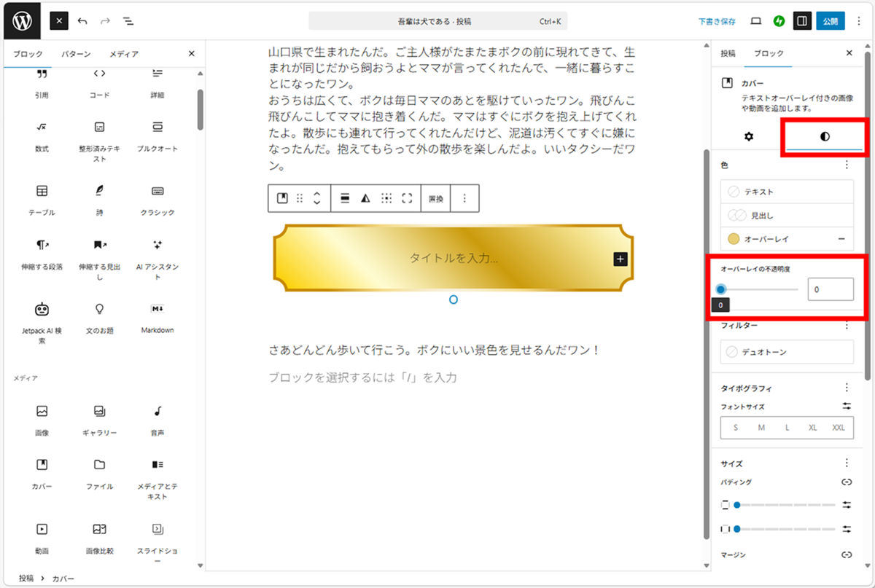The height and width of the screenshot is (588, 875).
Task: Click the undo arrow in top toolbar
Action: [82, 21]
